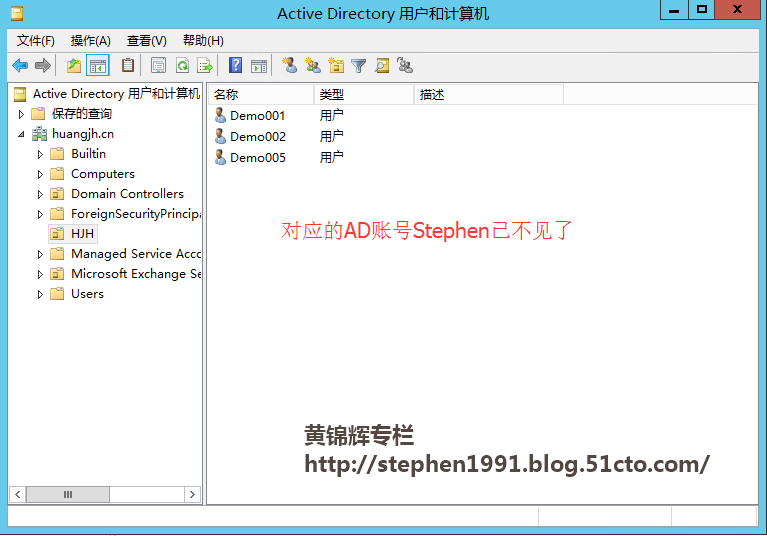Maximize the Active Directory window
The height and width of the screenshot is (536, 767).
(x=702, y=9)
